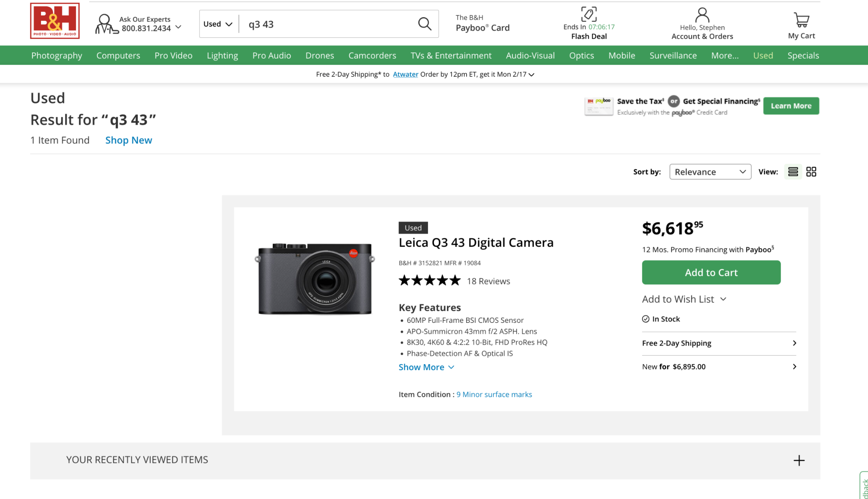Click the Leica Q3 43 camera thumbnail
This screenshot has height=499, width=868.
coord(315,278)
